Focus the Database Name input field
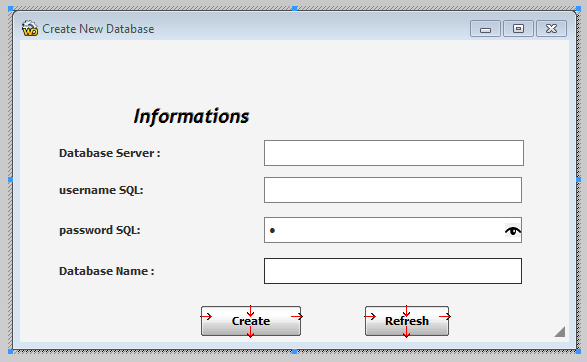The height and width of the screenshot is (362, 587). click(x=393, y=271)
